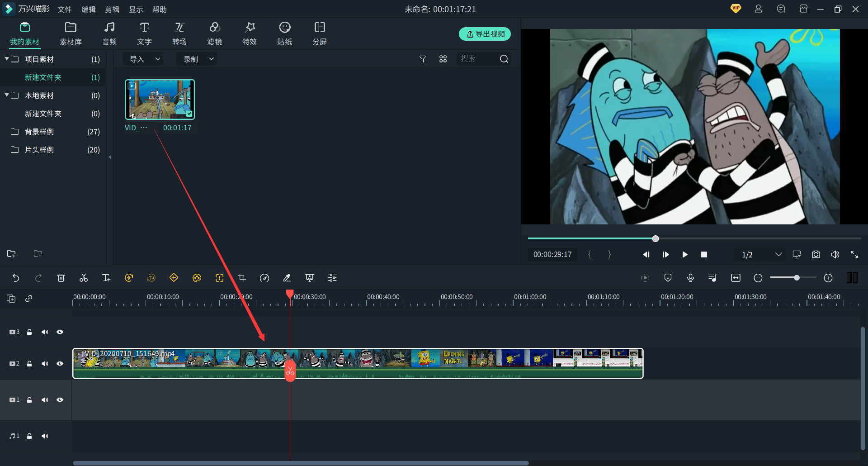The image size is (868, 466).
Task: Step back one frame in preview
Action: (646, 255)
